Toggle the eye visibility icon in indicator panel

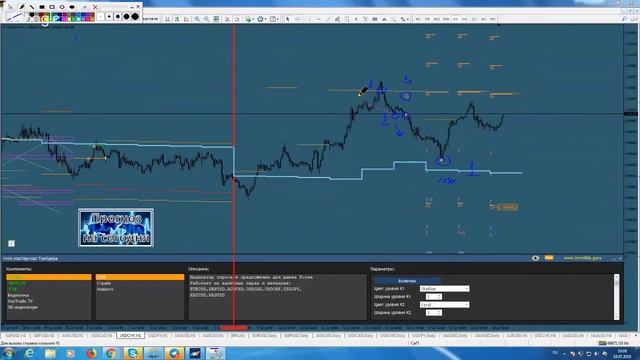pos(536,258)
